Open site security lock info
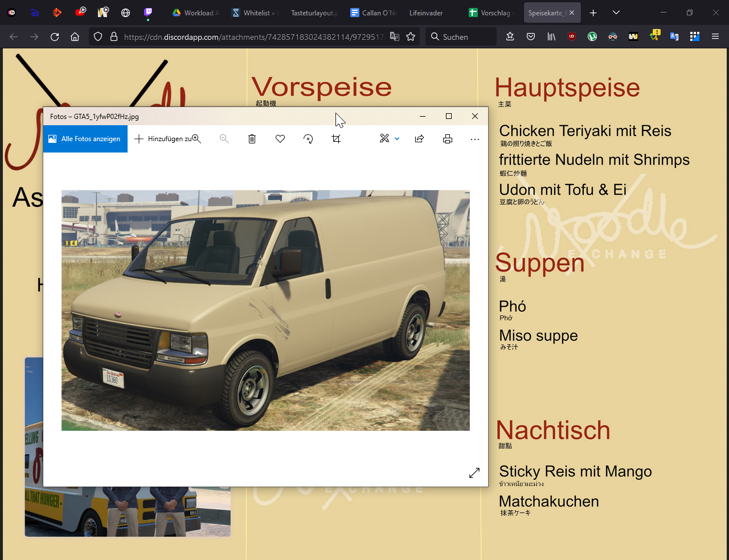 coord(114,37)
